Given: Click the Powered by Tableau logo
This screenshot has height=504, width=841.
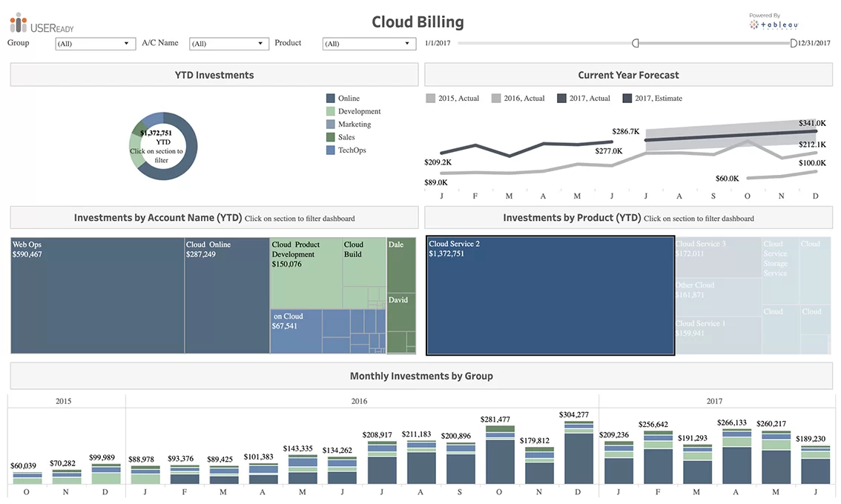Looking at the screenshot, I should click(774, 21).
